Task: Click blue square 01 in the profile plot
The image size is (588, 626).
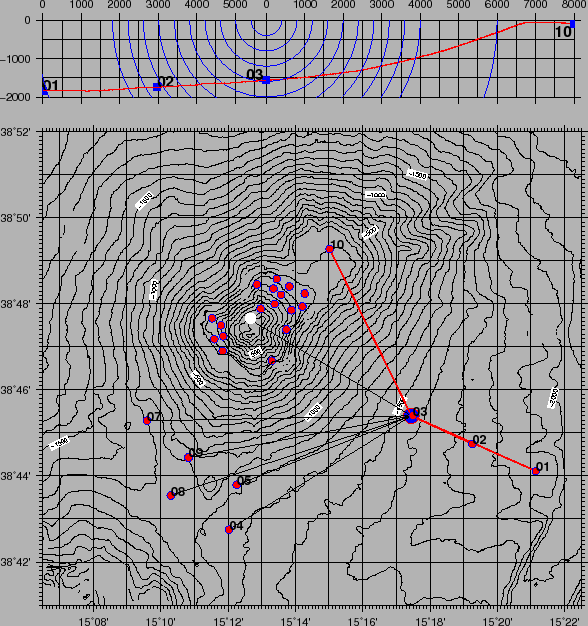Action: click(45, 93)
